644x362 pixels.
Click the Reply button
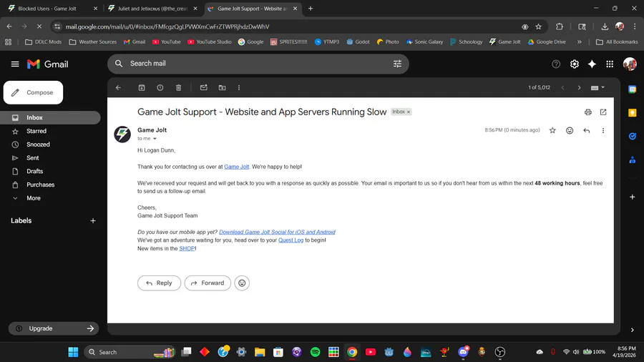pos(159,283)
